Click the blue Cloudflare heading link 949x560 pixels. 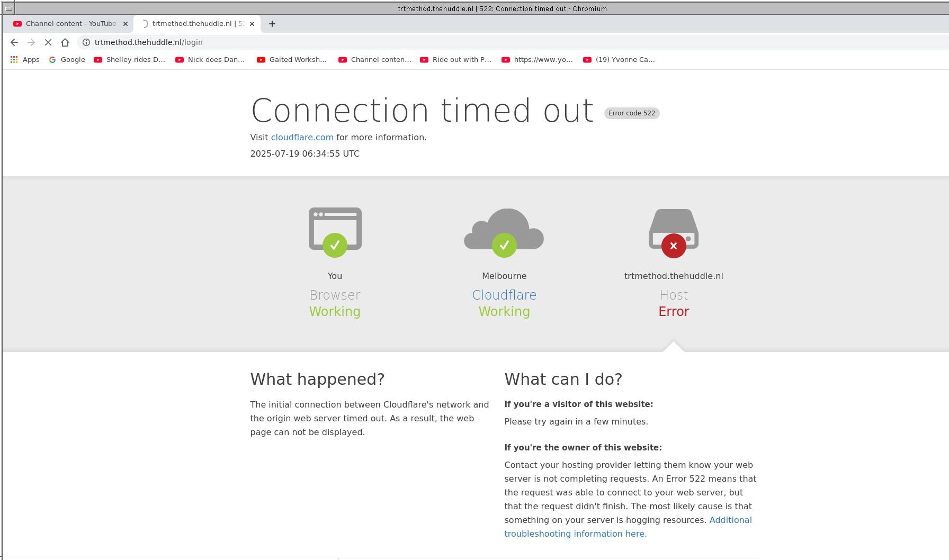pos(504,295)
